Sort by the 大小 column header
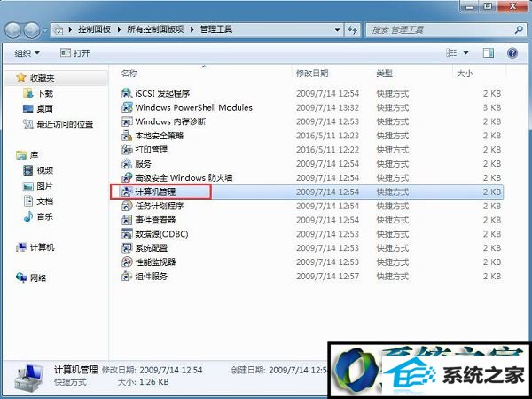This screenshot has width=532, height=399. [465, 74]
